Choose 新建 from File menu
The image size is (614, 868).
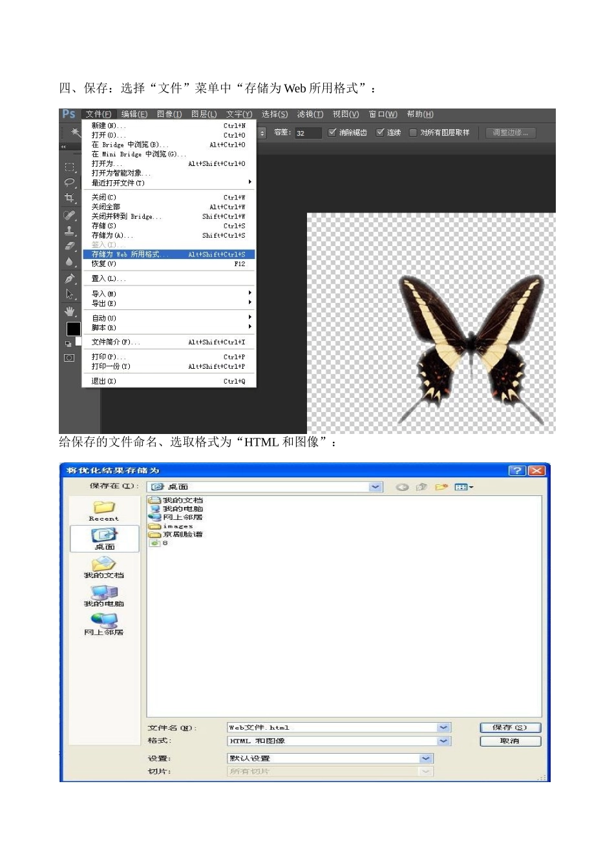click(169, 126)
